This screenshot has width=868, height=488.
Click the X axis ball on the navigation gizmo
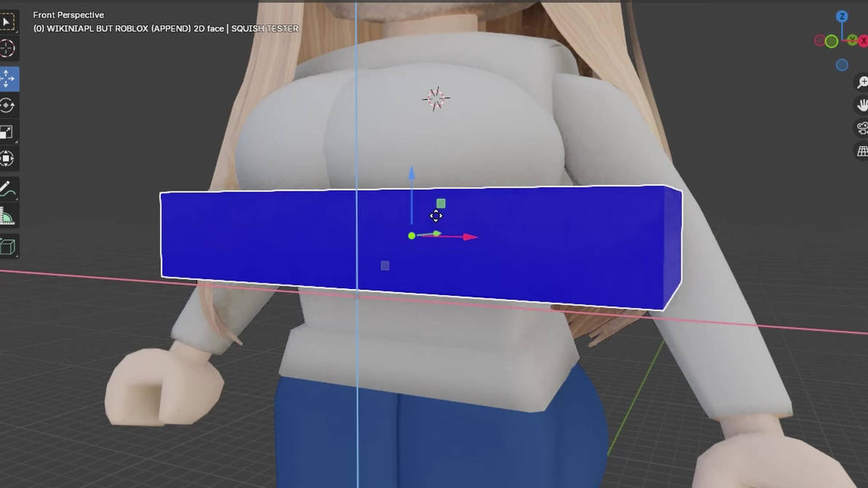point(863,41)
